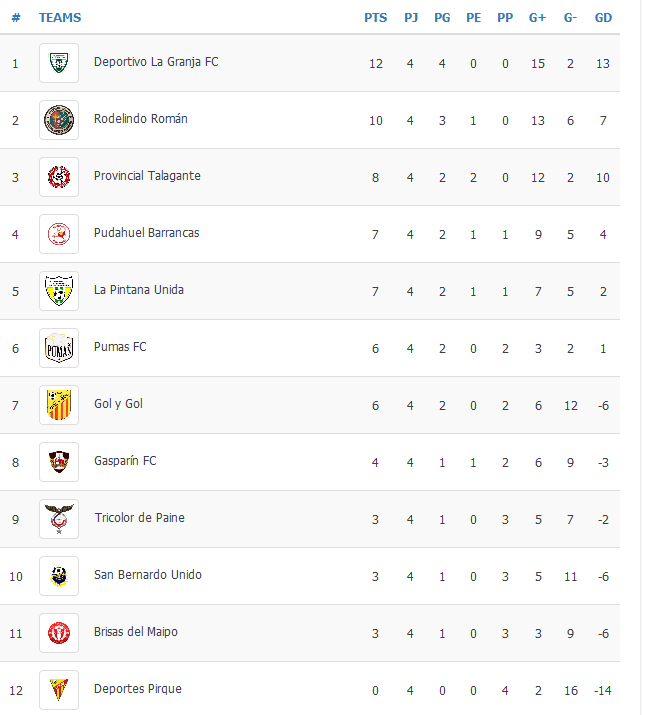Sort table by GD column header

(x=603, y=18)
